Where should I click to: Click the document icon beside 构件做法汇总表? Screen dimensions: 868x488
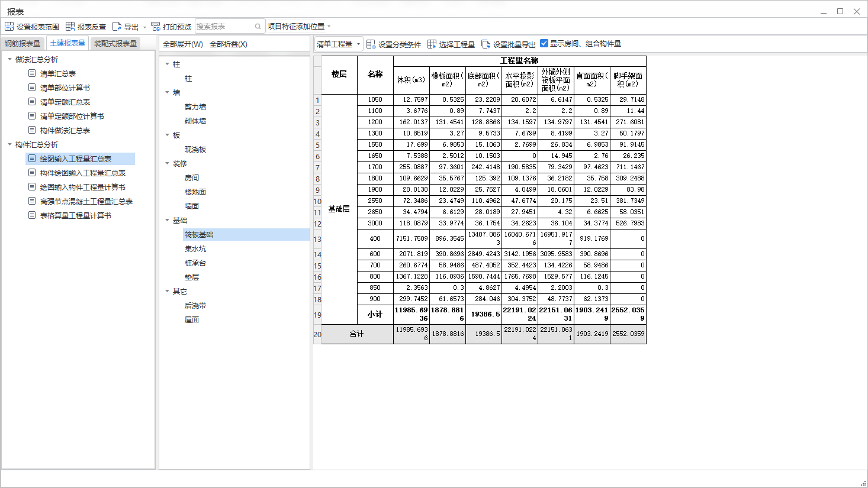click(x=33, y=130)
